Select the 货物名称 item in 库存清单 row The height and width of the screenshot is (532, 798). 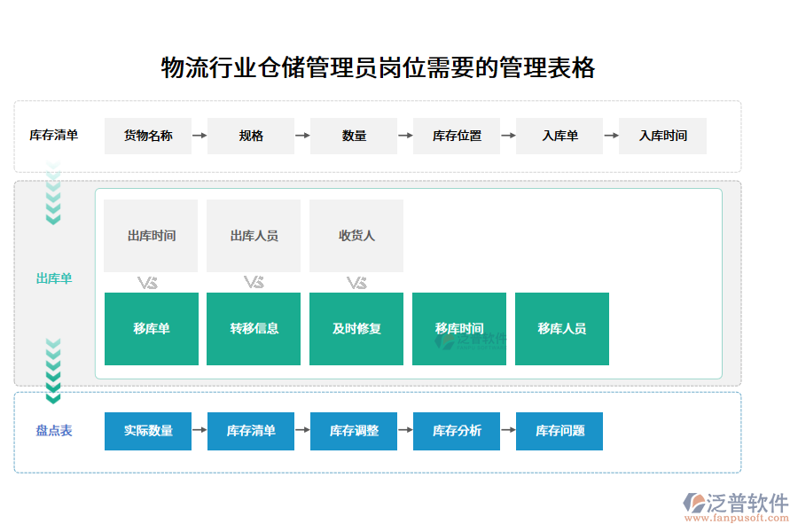(148, 136)
